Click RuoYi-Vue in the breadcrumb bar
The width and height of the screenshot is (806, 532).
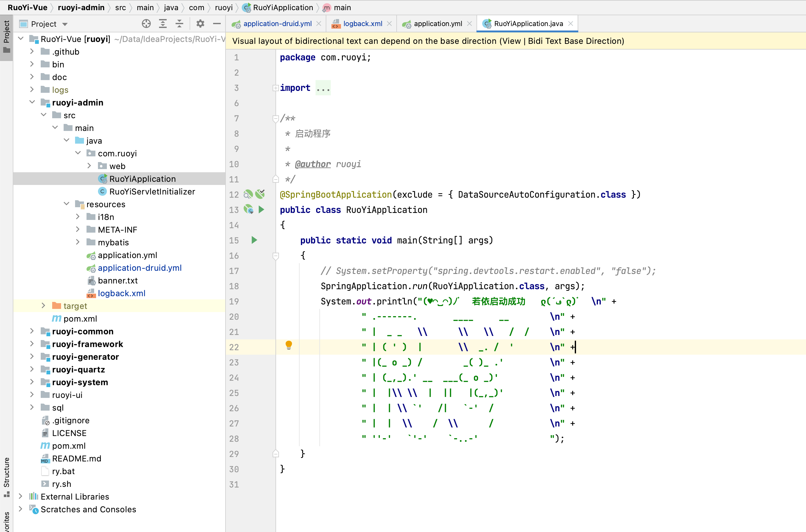[x=27, y=7]
